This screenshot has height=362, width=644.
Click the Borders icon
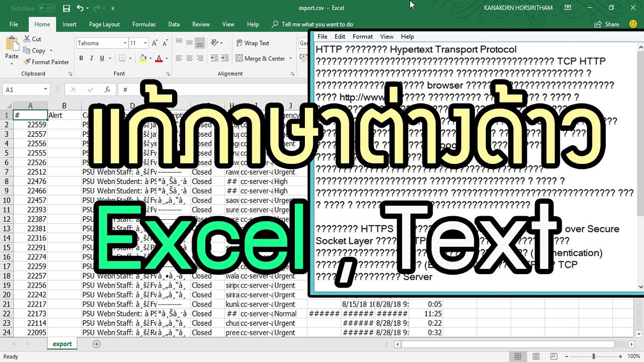(x=122, y=58)
